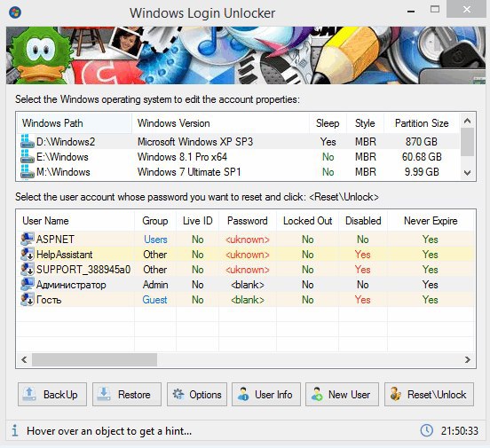
Task: Select the Гость user name
Action: coord(49,300)
